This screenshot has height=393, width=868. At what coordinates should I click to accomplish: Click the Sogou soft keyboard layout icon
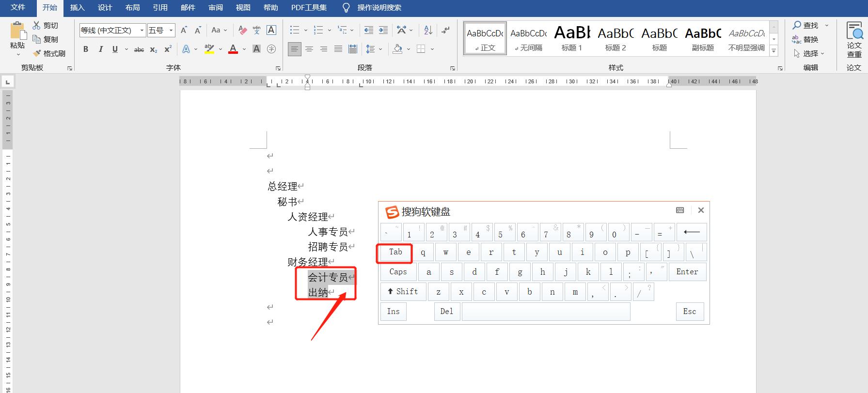tap(680, 210)
